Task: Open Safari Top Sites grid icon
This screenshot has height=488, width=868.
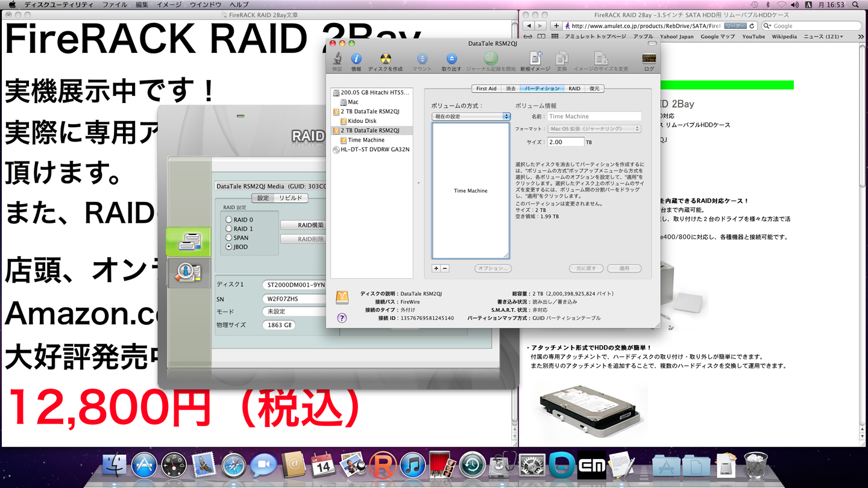Action: [x=555, y=37]
